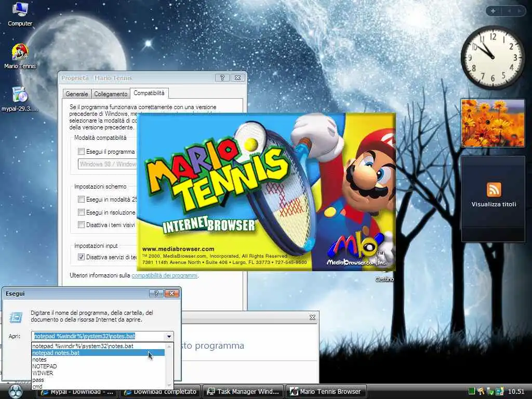The image size is (532, 399).
Task: Click the Apri input field text
Action: coord(85,336)
